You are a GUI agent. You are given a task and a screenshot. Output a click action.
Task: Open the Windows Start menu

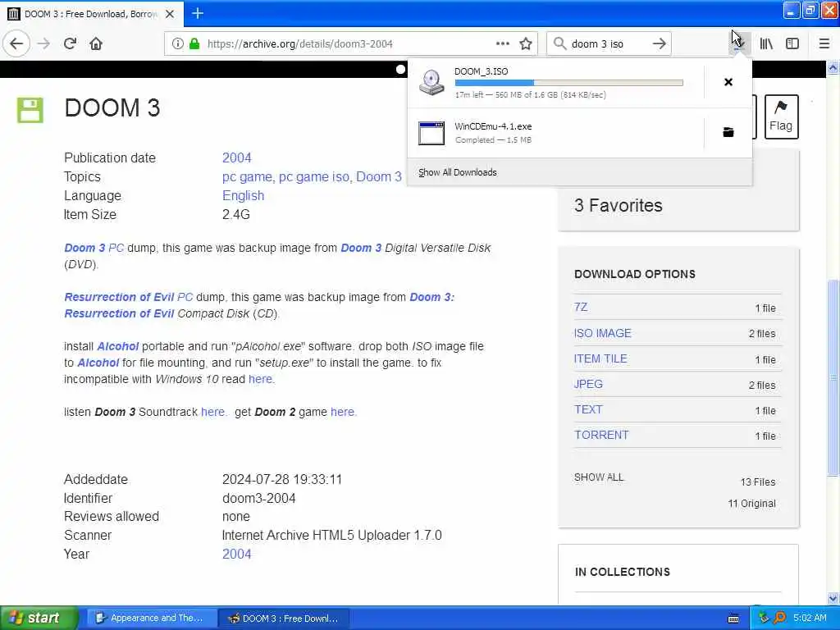coord(39,618)
